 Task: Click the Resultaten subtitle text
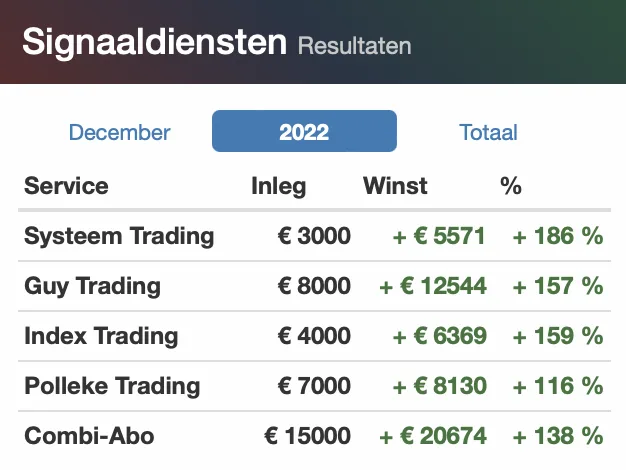[x=355, y=46]
